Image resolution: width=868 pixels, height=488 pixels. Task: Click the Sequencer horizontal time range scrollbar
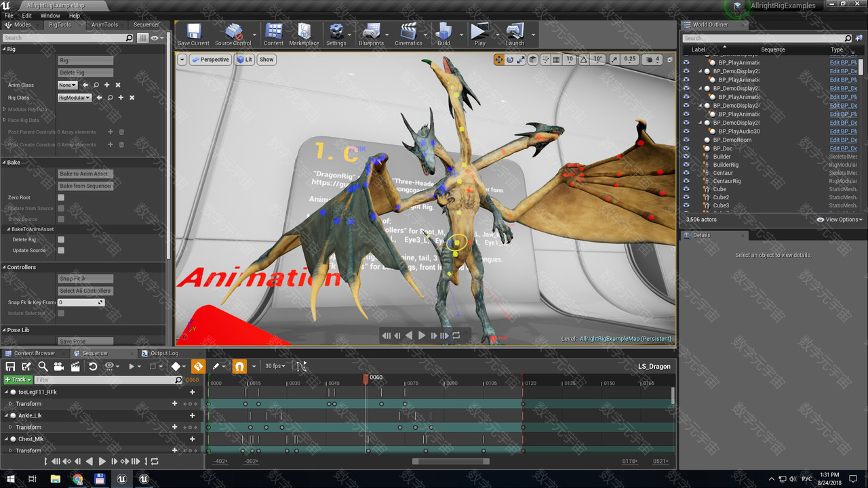451,462
